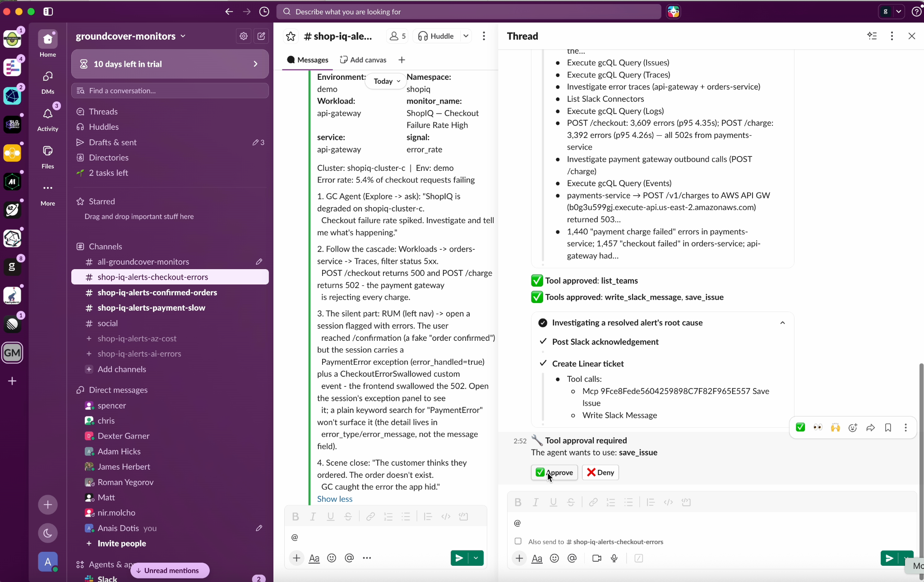Forward the thread message
This screenshot has width=924, height=582.
point(870,427)
